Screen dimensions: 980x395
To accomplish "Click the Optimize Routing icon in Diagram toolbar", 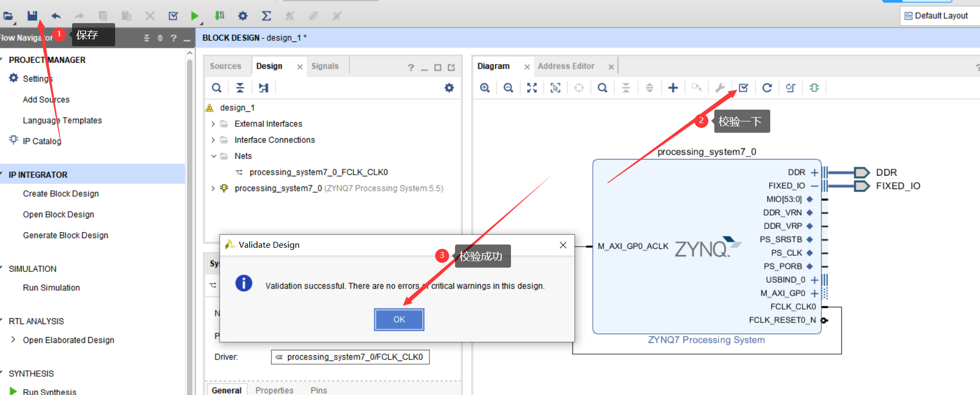I will (x=791, y=88).
